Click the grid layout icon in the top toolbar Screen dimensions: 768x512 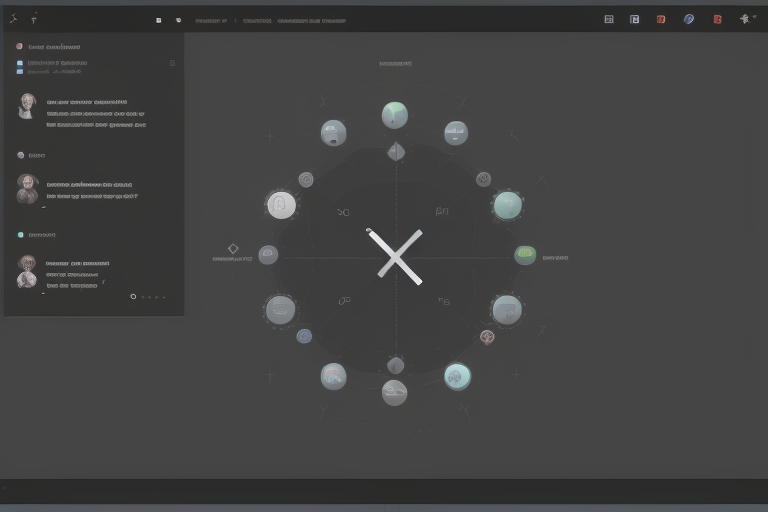point(609,19)
